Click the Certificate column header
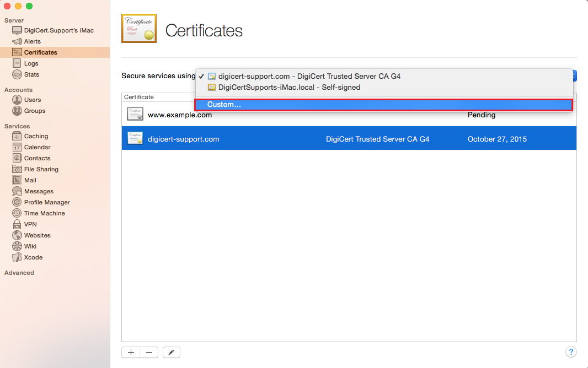The image size is (588, 368). tap(139, 97)
